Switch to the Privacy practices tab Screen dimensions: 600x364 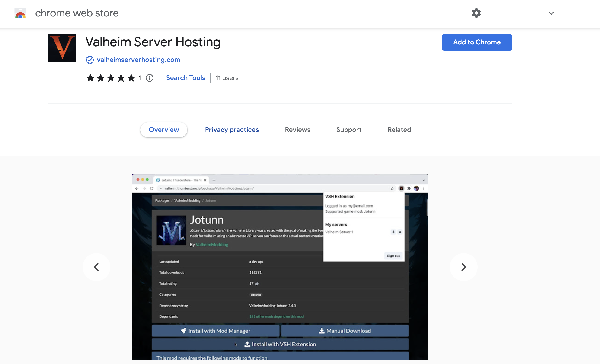(x=232, y=130)
